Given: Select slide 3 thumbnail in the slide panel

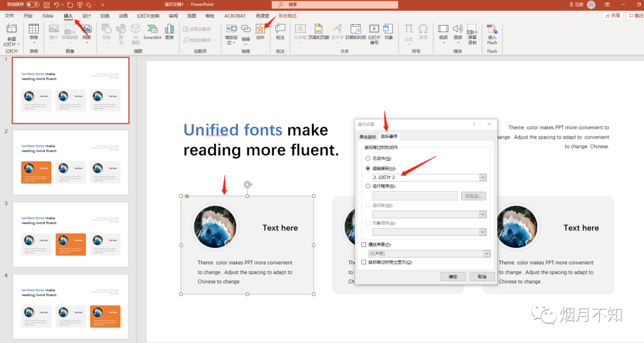Looking at the screenshot, I should click(x=70, y=234).
